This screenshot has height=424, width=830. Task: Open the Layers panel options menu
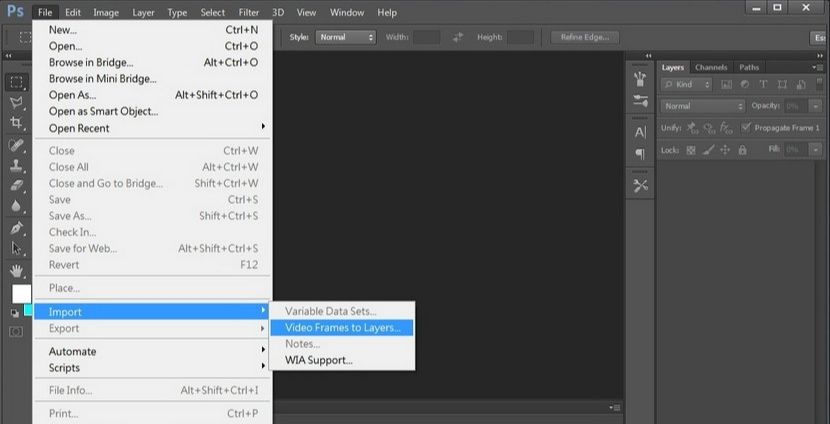[818, 67]
